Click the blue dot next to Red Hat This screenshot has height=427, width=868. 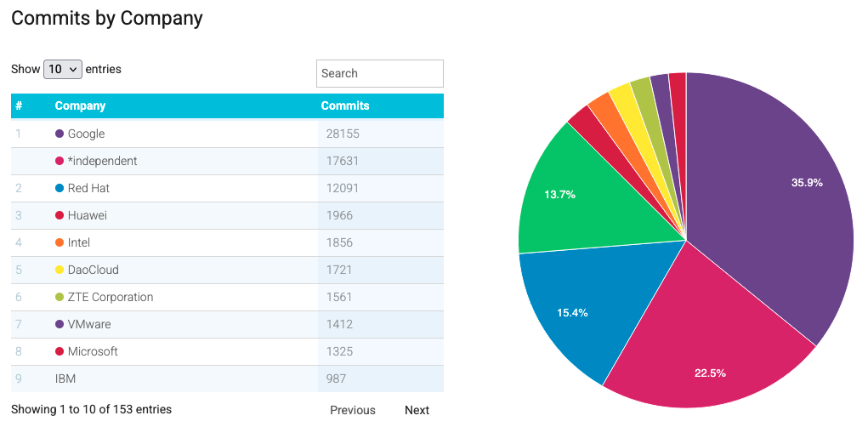click(x=60, y=188)
